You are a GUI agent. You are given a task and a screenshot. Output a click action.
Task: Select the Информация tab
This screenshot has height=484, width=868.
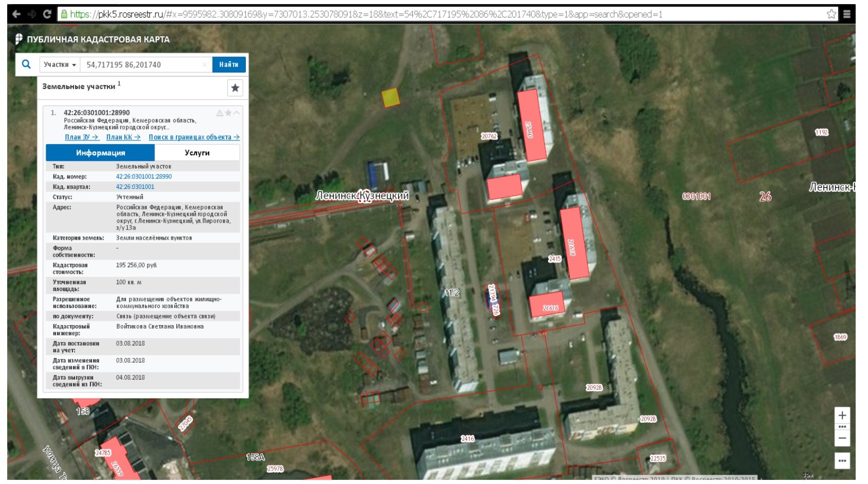(100, 153)
